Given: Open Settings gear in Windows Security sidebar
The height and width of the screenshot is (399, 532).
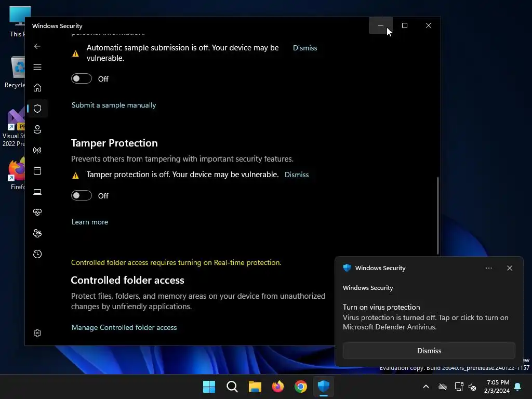Looking at the screenshot, I should (37, 333).
